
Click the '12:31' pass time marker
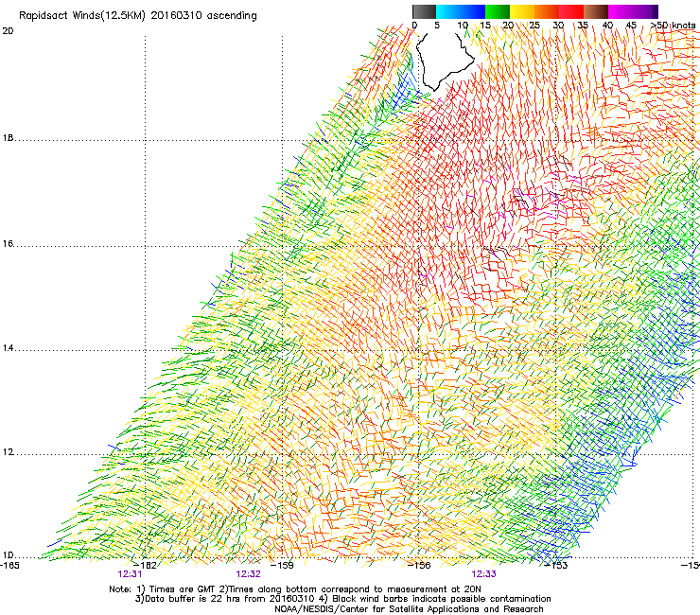coord(130,574)
